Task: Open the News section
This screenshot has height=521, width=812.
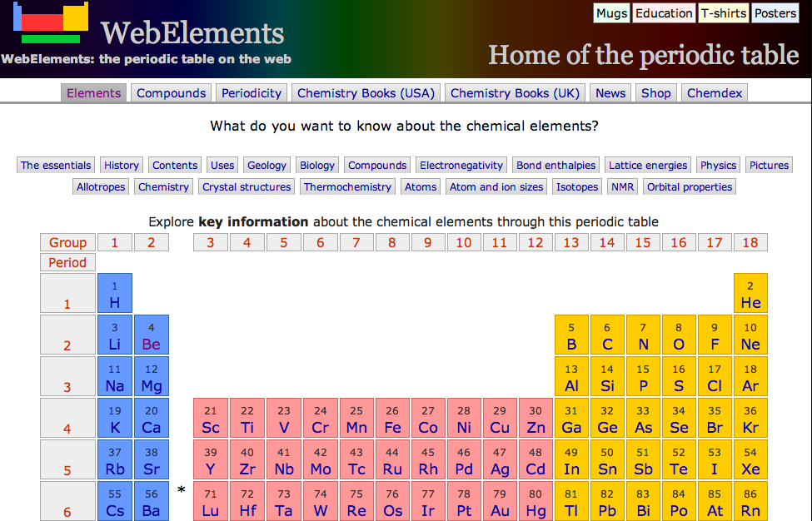Action: 610,92
